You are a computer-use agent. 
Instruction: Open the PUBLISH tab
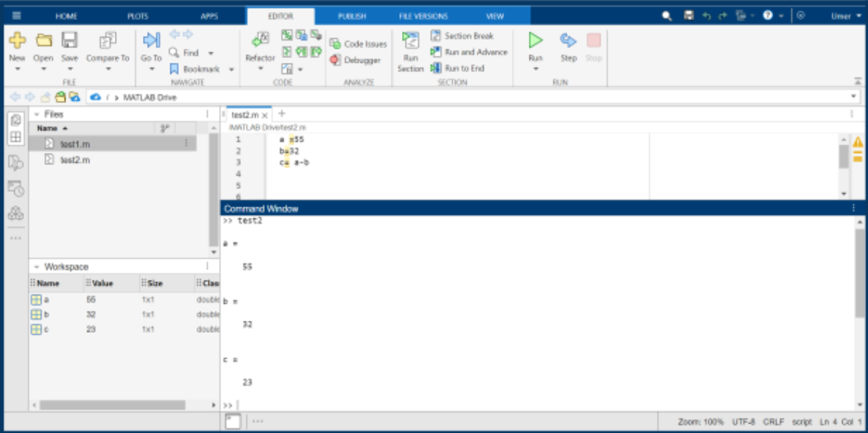(351, 16)
